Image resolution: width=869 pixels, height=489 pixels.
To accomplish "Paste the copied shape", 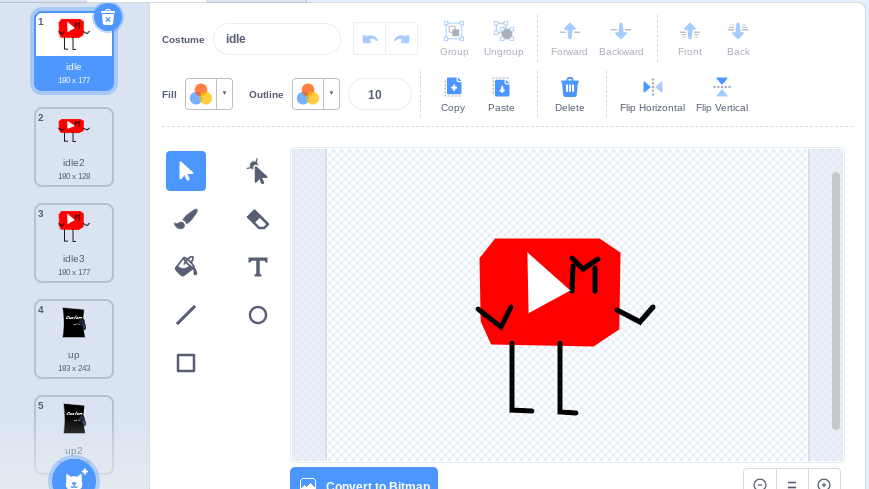I will click(x=501, y=95).
